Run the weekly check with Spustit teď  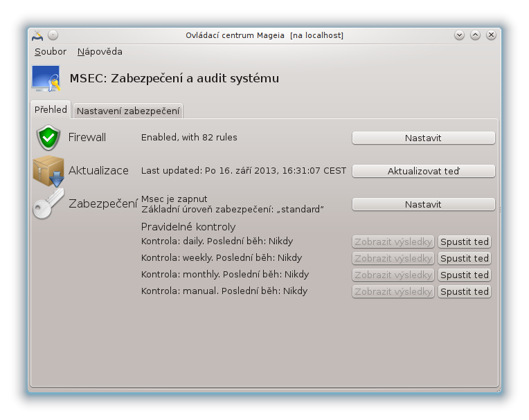click(x=464, y=258)
